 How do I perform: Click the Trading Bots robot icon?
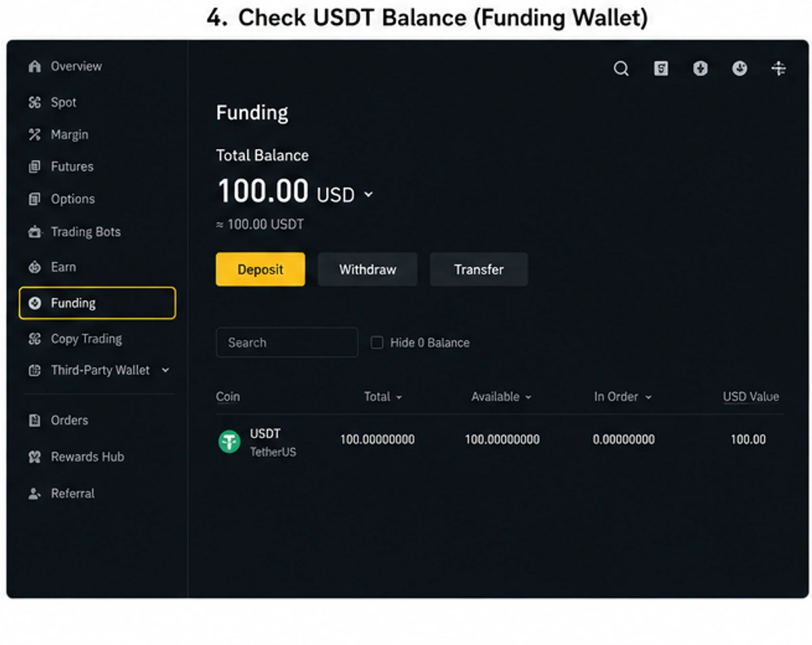35,232
